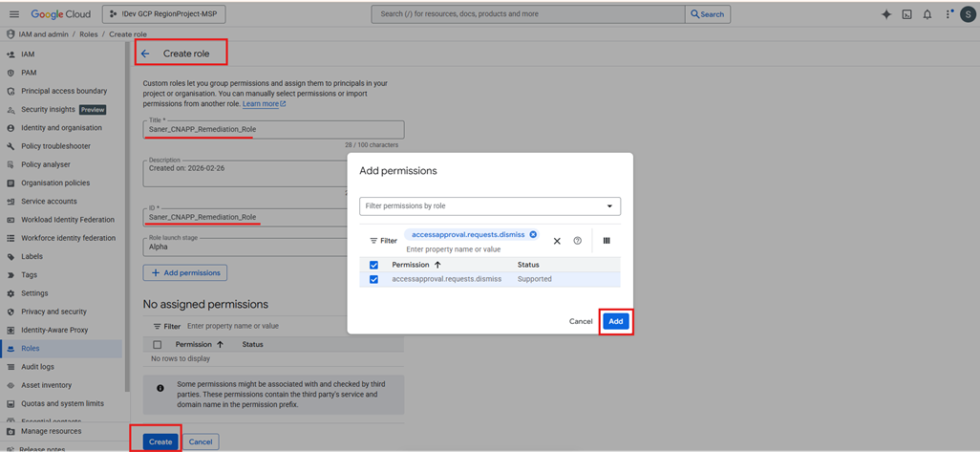The width and height of the screenshot is (980, 452).
Task: Open the filter help question mark icon
Action: point(577,241)
